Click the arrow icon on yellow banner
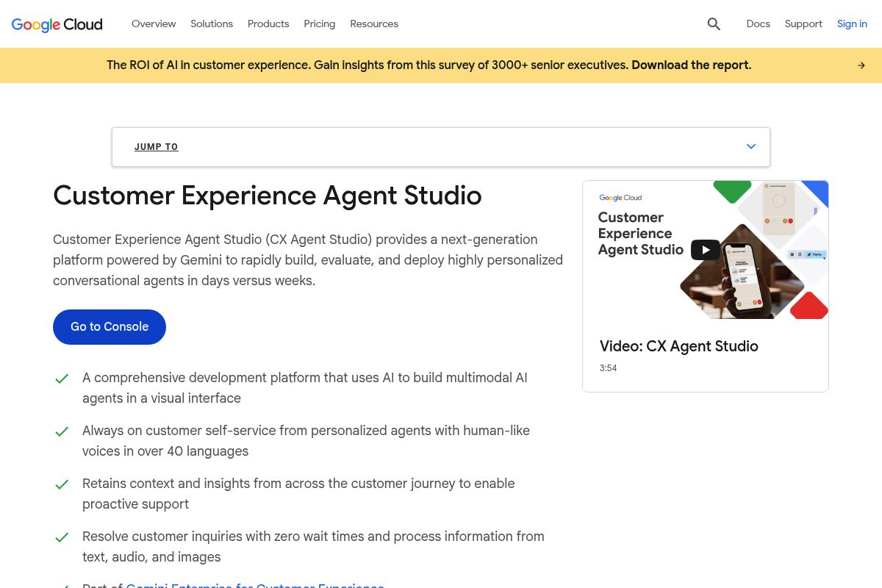882x588 pixels. pyautogui.click(x=861, y=65)
